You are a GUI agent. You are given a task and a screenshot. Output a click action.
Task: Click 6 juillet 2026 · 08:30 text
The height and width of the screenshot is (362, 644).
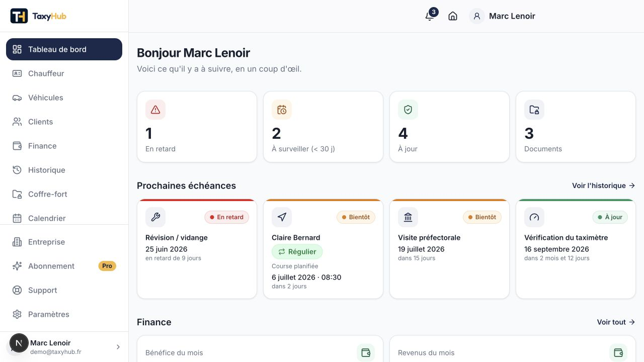click(x=306, y=277)
